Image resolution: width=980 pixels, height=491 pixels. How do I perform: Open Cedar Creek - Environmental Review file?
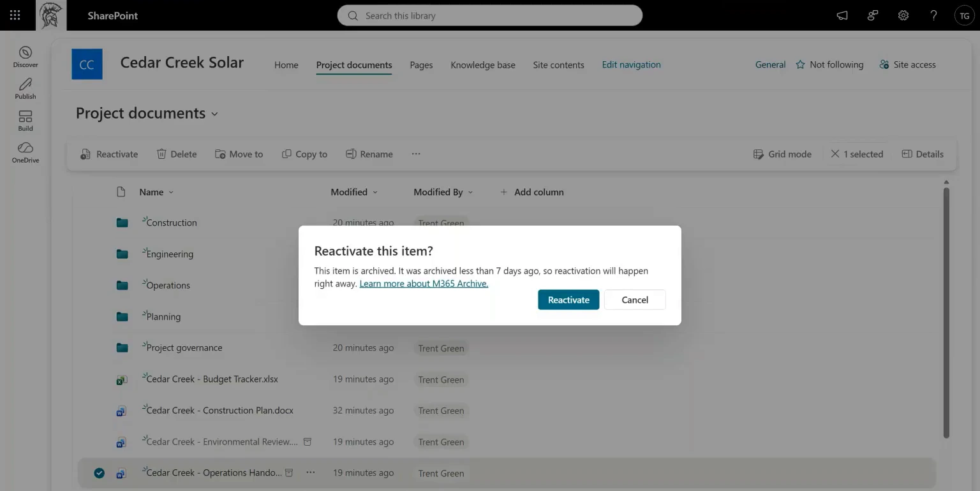222,441
